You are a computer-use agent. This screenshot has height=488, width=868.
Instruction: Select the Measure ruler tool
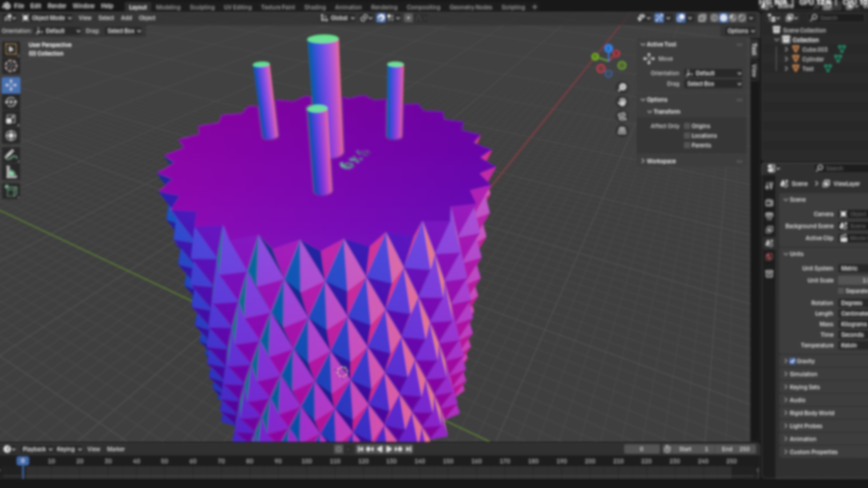pos(11,172)
